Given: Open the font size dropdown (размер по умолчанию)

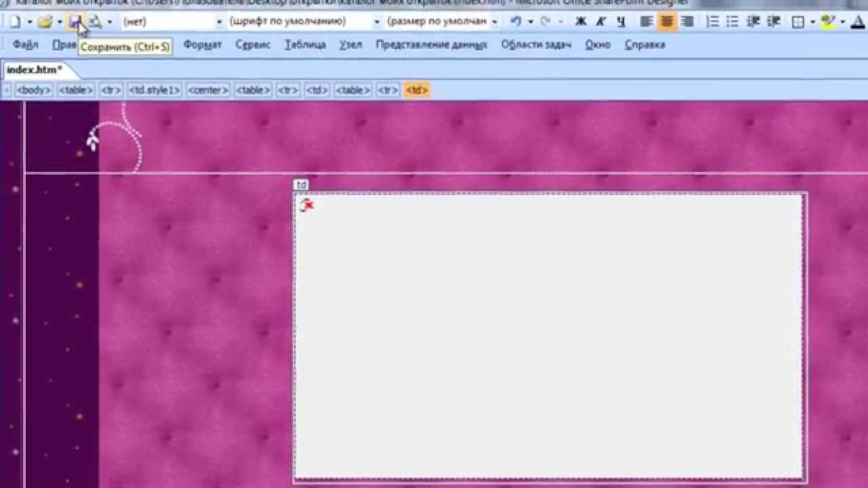Looking at the screenshot, I should click(x=494, y=22).
